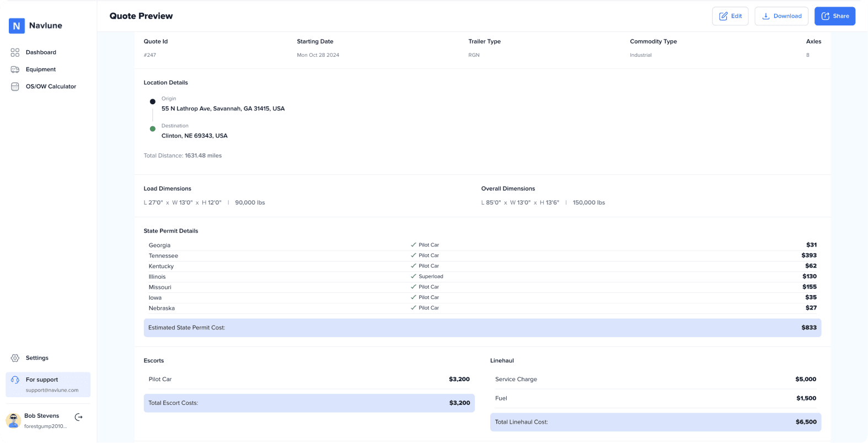The image size is (868, 443).
Task: Select the Nebraska Pilot Car checkmark
Action: [x=414, y=307]
